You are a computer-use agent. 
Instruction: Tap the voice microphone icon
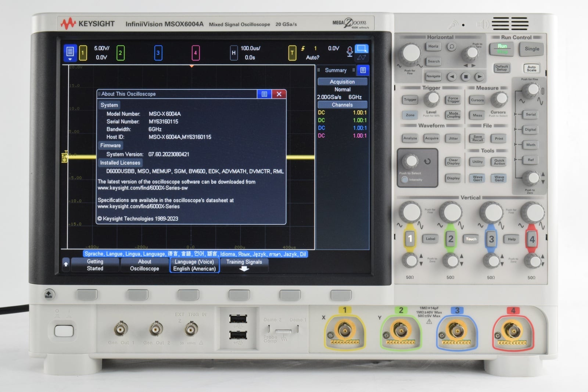coord(349,52)
